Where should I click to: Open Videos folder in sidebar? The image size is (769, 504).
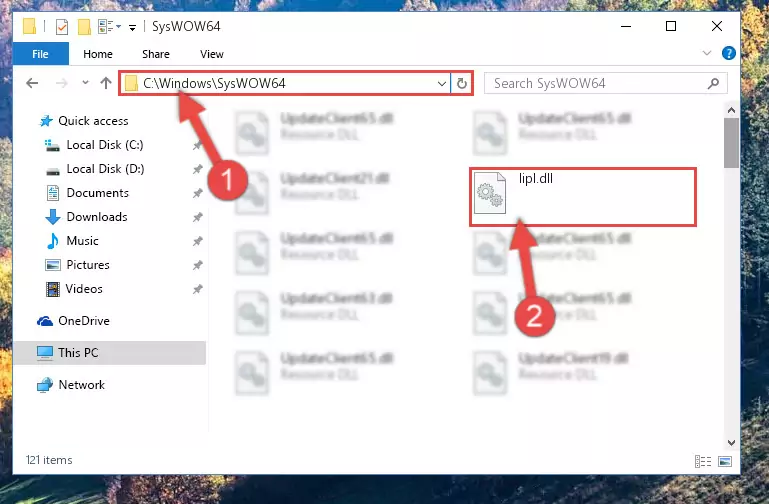click(x=84, y=289)
